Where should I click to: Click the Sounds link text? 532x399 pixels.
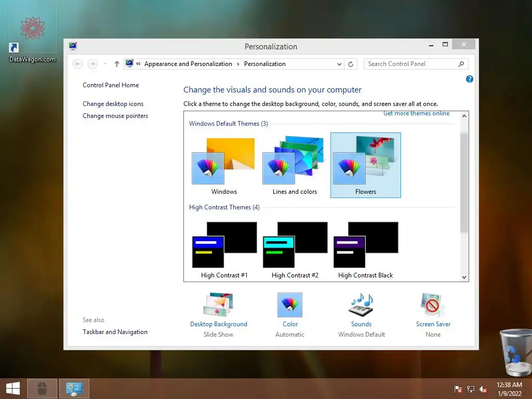(x=362, y=324)
